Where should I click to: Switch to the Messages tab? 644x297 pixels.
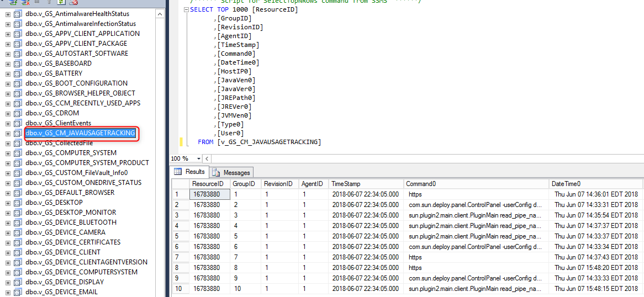click(231, 173)
